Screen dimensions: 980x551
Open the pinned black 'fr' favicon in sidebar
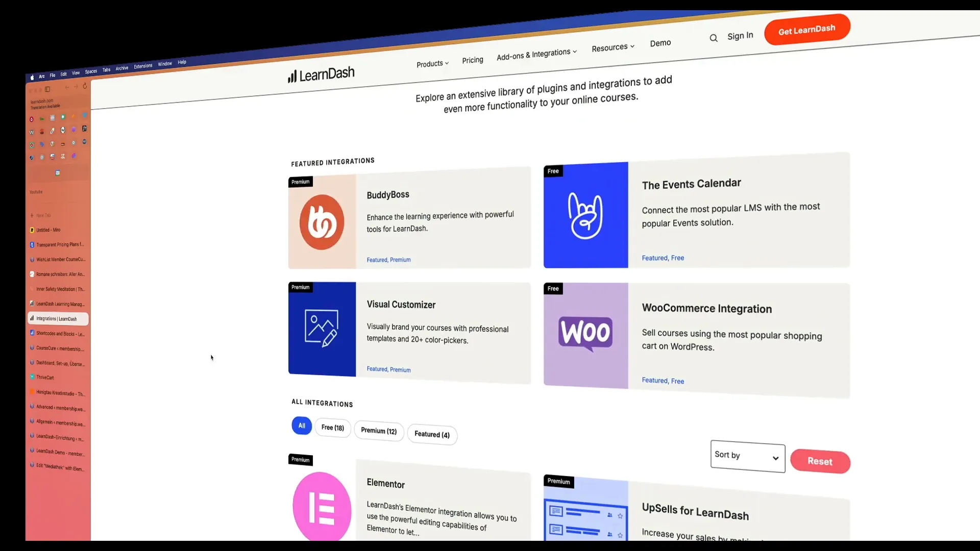click(84, 128)
